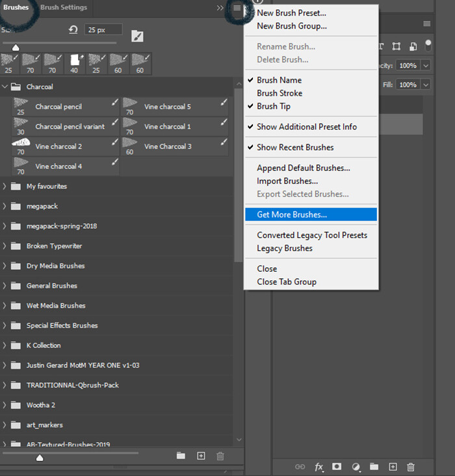Switch to Brush Settings tab

[64, 7]
